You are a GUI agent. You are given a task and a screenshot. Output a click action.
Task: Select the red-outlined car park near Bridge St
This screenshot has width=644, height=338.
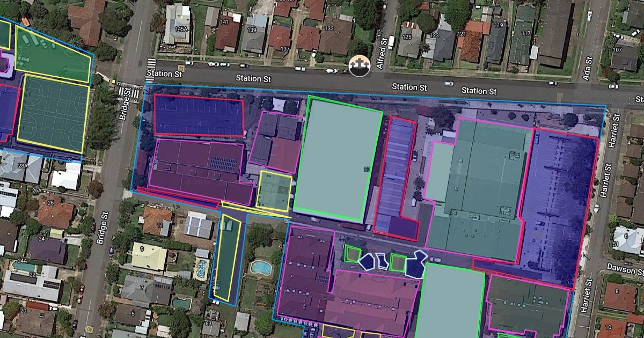click(x=199, y=116)
